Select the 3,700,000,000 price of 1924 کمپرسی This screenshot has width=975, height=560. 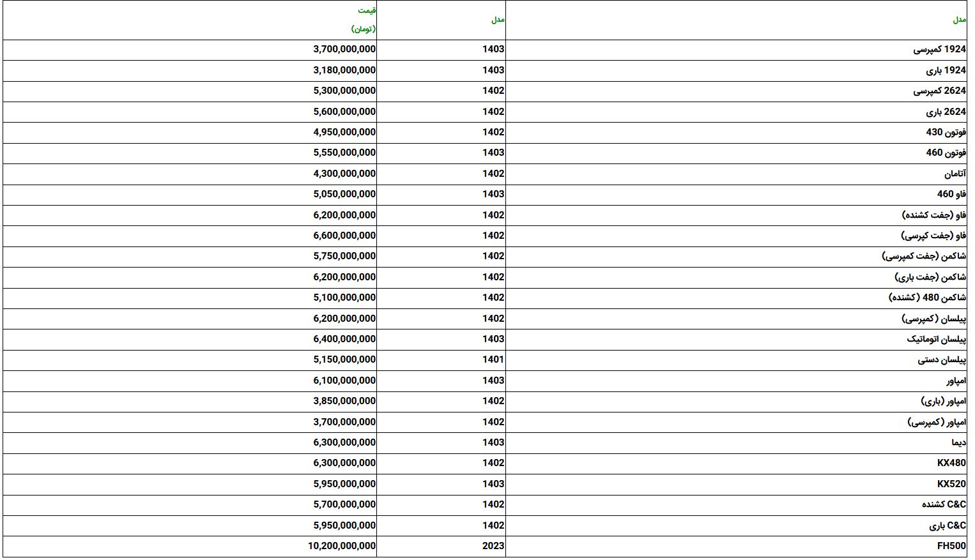pyautogui.click(x=344, y=49)
